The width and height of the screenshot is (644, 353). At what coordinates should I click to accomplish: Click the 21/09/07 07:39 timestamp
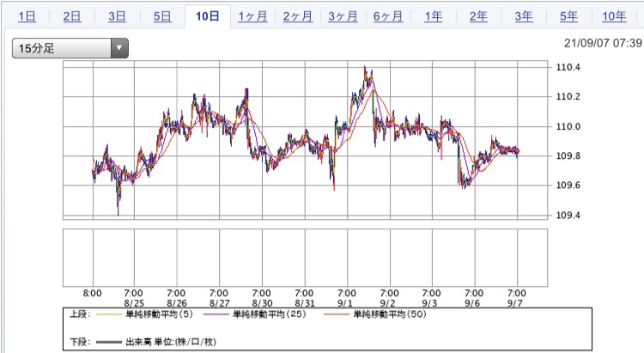coord(603,43)
